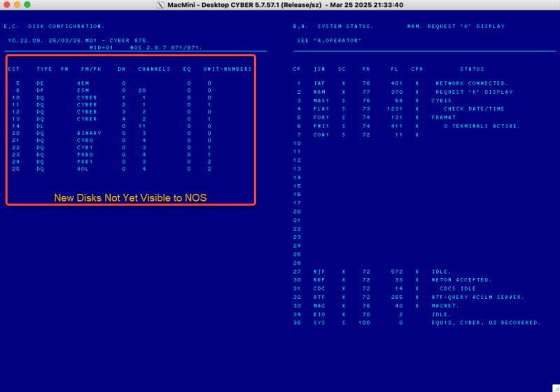This screenshot has width=560, height=392.
Task: Click the MAG job name
Action: click(x=319, y=306)
